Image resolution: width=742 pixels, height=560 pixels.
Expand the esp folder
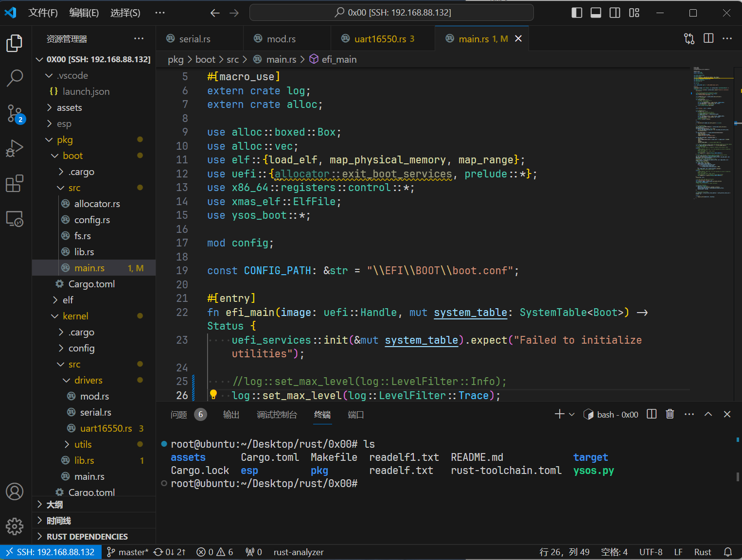click(94, 123)
